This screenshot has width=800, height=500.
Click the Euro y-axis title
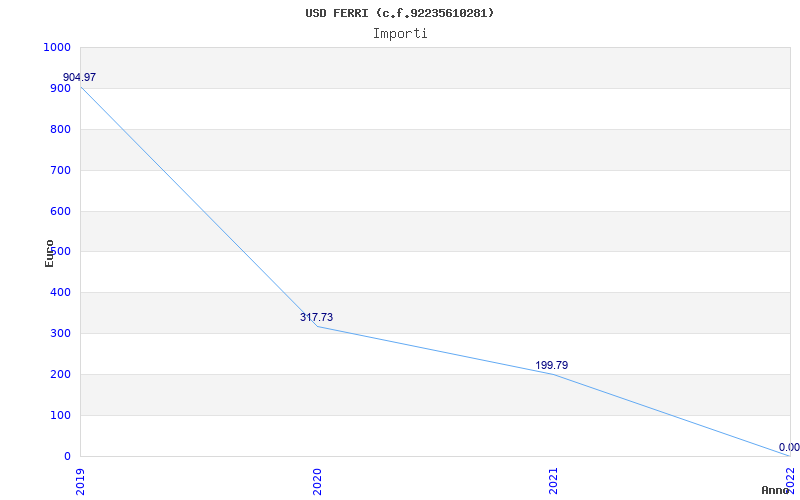(50, 252)
